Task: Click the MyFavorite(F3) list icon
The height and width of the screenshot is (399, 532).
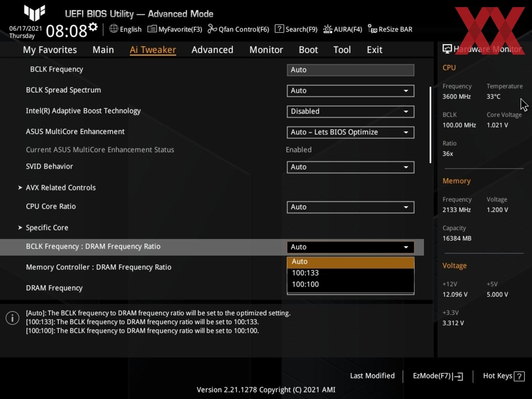Action: pos(152,29)
